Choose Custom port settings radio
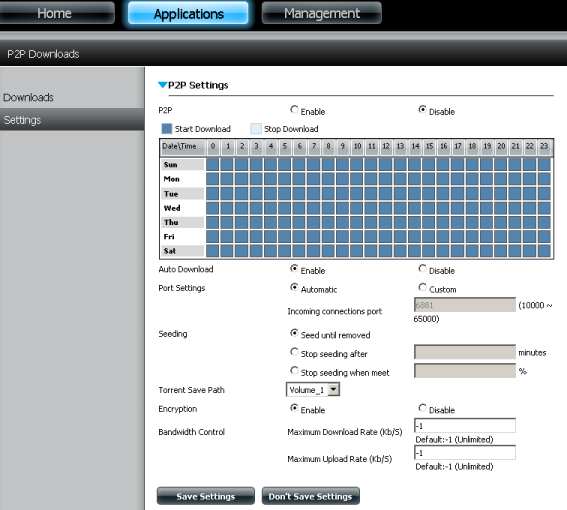Screen dimensions: 567x510 tap(422, 287)
